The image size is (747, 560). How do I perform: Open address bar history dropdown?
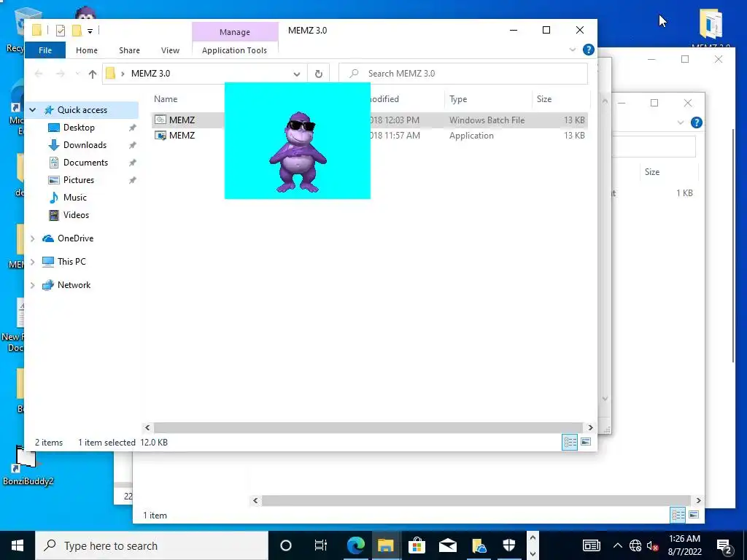(x=297, y=74)
